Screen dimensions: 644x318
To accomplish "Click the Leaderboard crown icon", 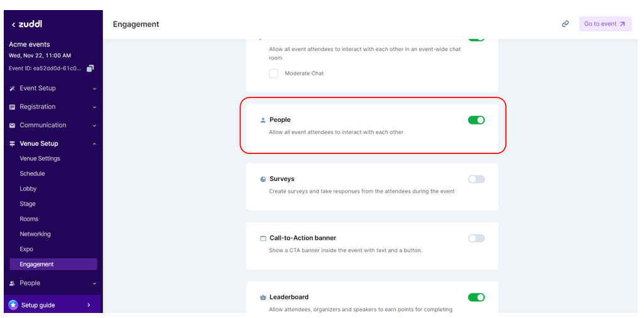I will coord(263,297).
